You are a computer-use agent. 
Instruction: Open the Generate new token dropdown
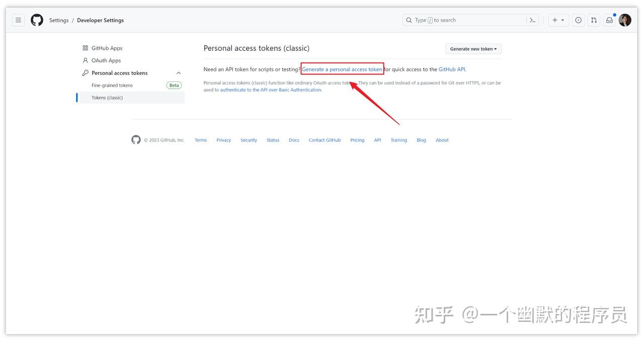473,48
